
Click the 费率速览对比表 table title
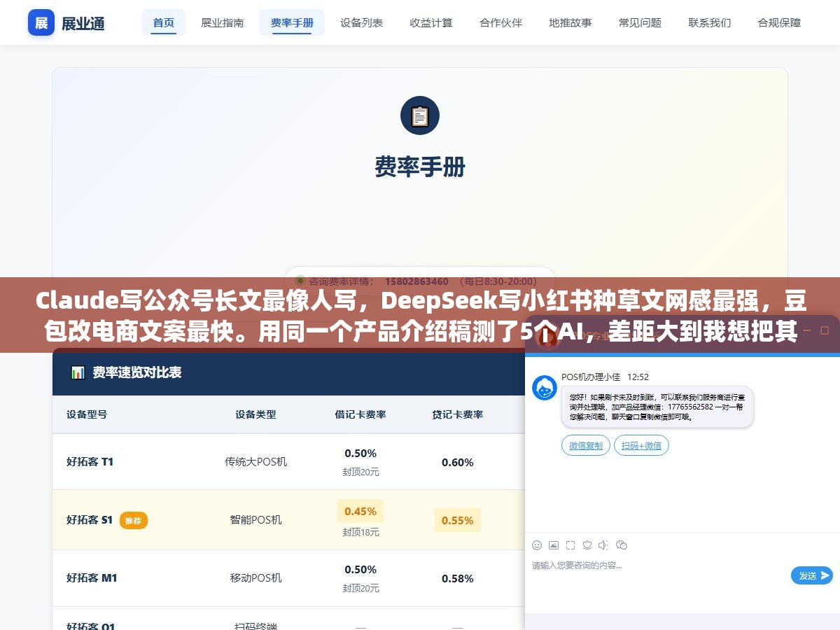tap(137, 372)
